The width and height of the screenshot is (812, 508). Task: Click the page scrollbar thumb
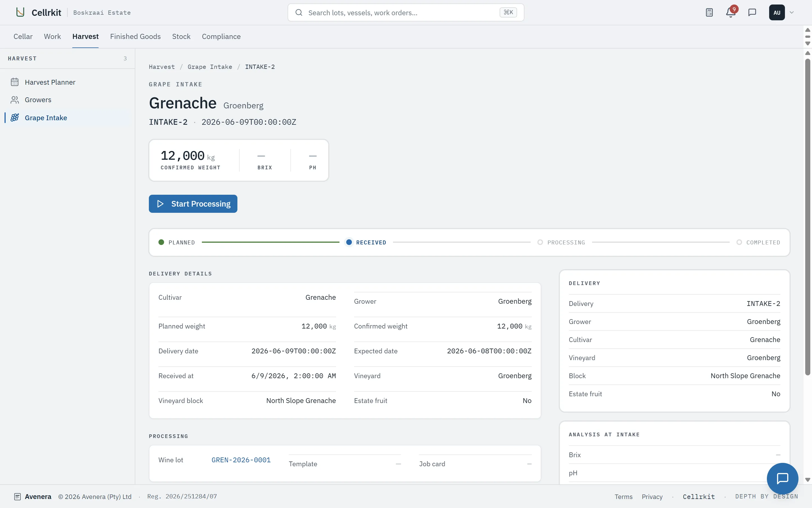[808, 217]
